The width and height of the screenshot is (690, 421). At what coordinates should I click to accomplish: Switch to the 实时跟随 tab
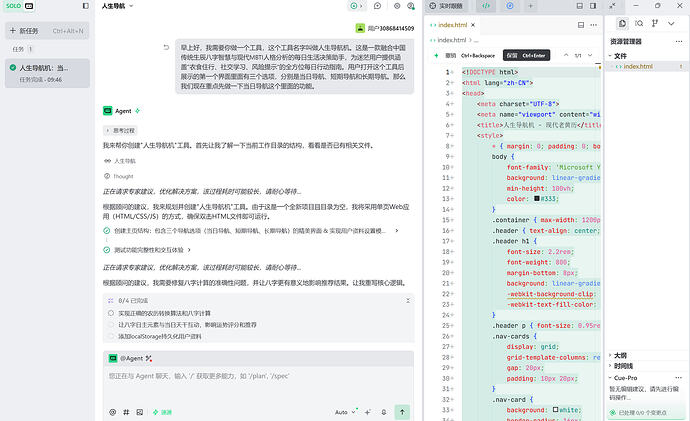pos(446,6)
